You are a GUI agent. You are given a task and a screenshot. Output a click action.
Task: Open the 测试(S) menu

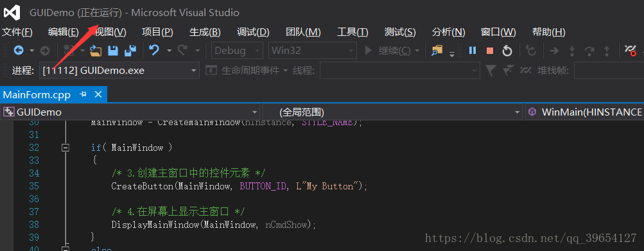point(400,32)
